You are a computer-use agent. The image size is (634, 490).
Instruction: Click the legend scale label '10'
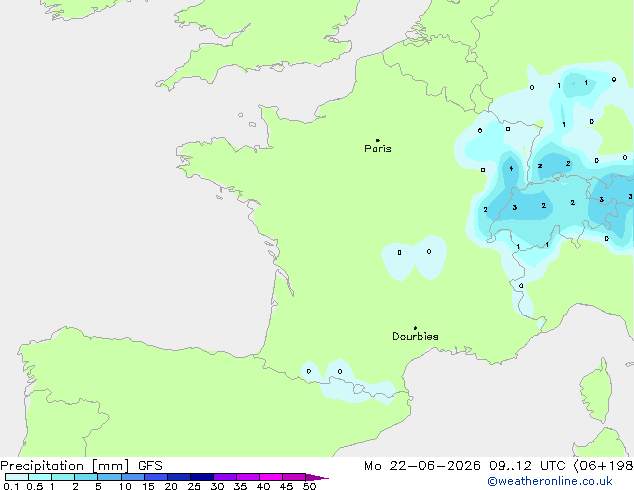click(125, 486)
